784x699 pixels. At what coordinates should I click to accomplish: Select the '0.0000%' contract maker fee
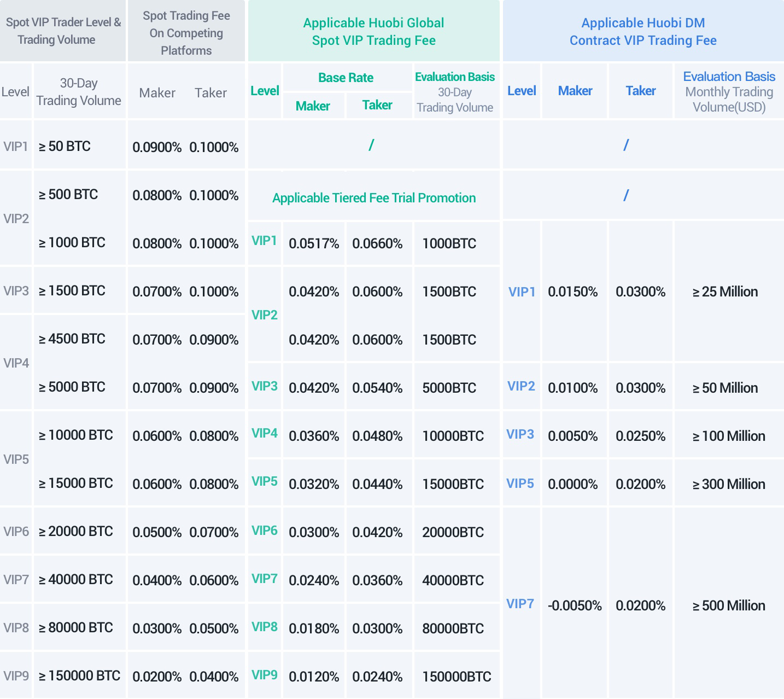[x=573, y=484]
